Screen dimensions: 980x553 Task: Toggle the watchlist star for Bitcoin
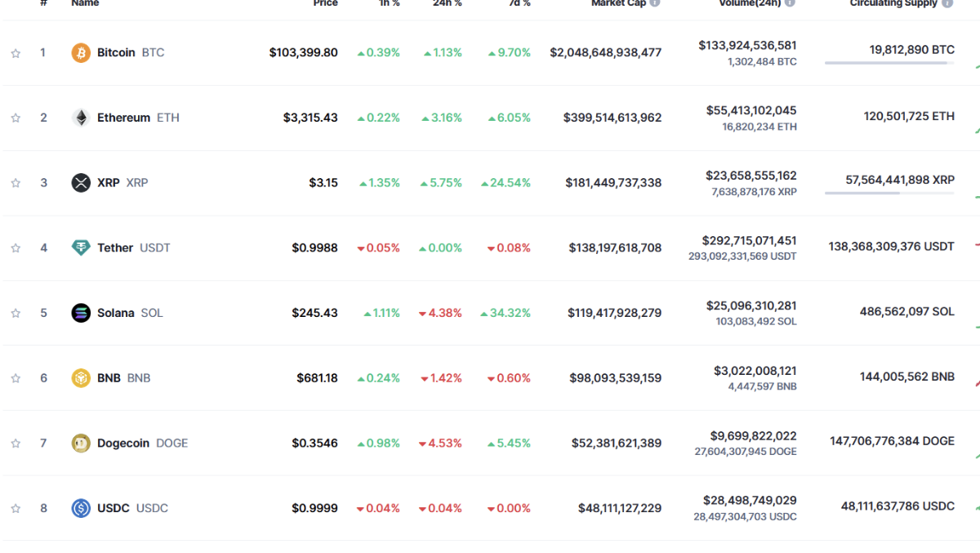pos(16,53)
